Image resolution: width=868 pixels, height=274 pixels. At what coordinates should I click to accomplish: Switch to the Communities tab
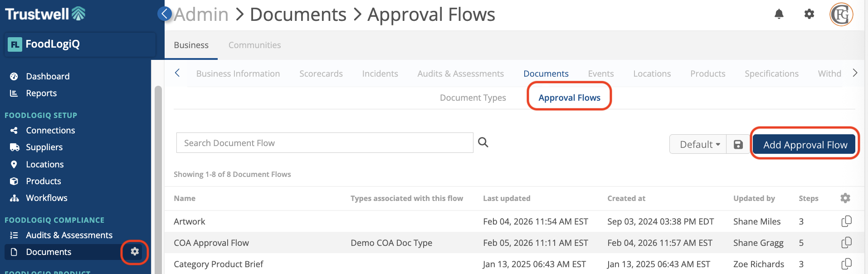[x=254, y=45]
